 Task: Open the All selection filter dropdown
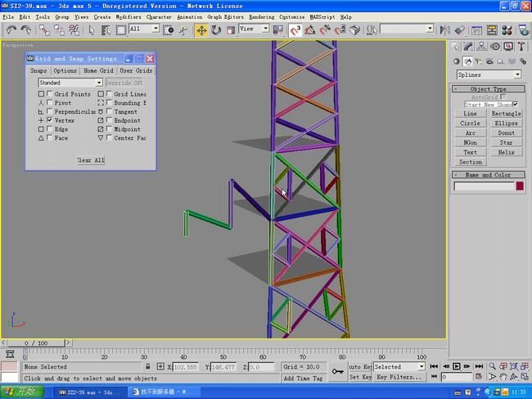144,29
